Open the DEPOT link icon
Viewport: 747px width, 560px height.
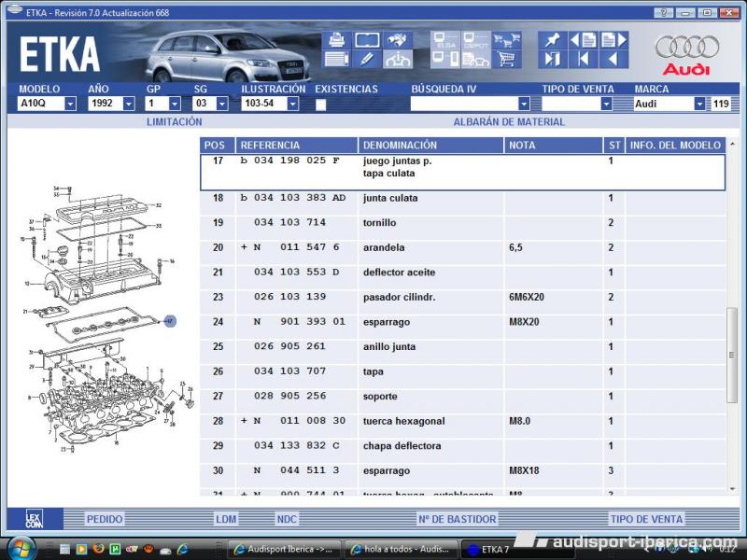tap(475, 40)
